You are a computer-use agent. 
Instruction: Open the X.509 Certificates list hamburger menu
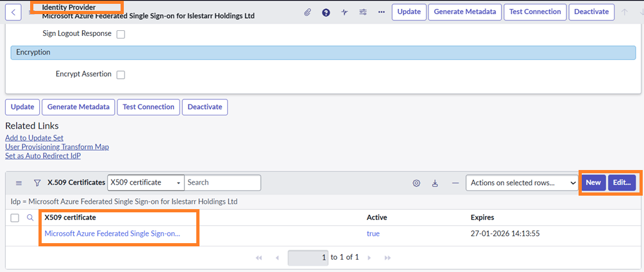pyautogui.click(x=19, y=183)
